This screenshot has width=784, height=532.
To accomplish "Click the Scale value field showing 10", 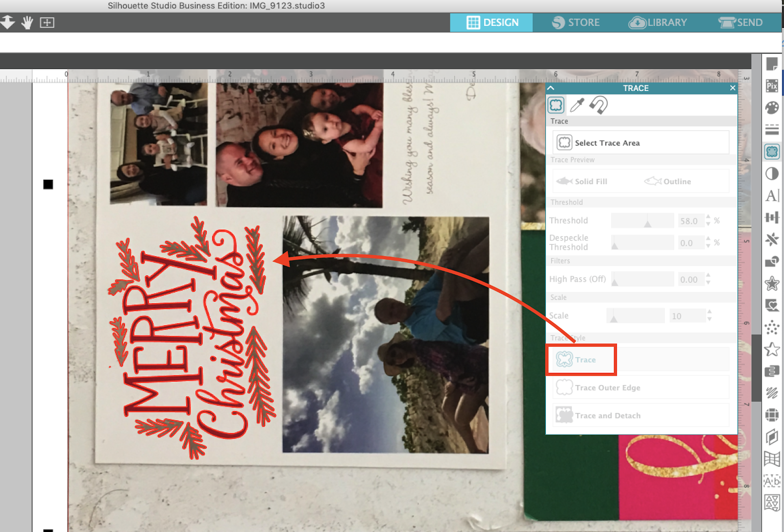I will pyautogui.click(x=687, y=316).
